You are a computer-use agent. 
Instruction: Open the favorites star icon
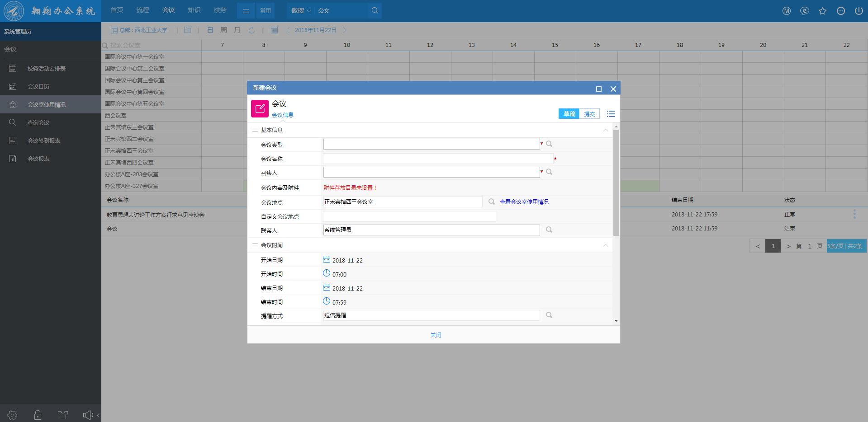click(x=823, y=11)
